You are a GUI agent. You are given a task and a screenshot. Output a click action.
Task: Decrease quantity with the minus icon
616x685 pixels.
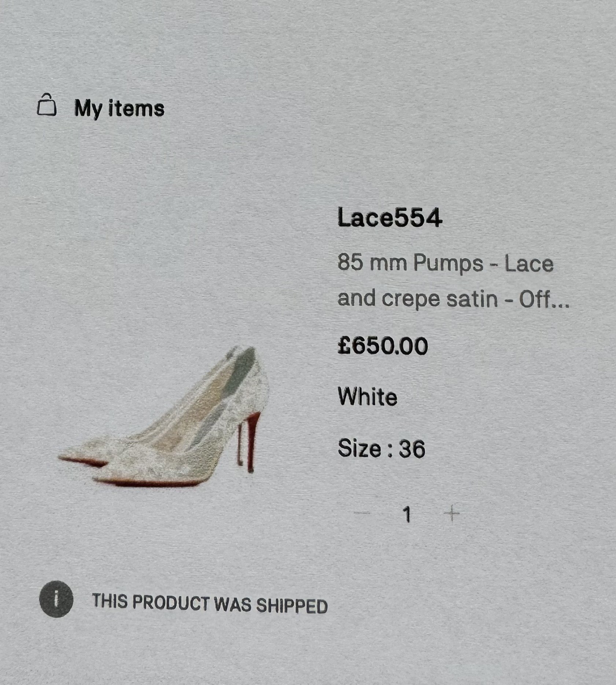tap(362, 513)
